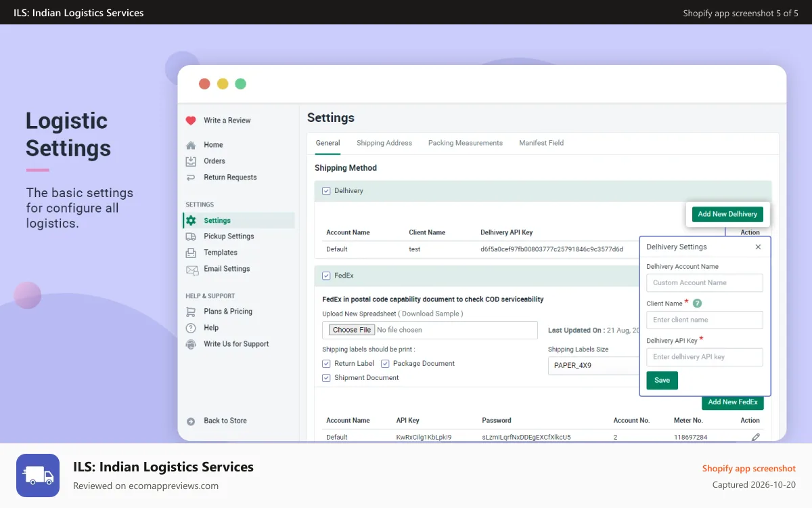Switch to the Shipping Address tab

coord(384,143)
